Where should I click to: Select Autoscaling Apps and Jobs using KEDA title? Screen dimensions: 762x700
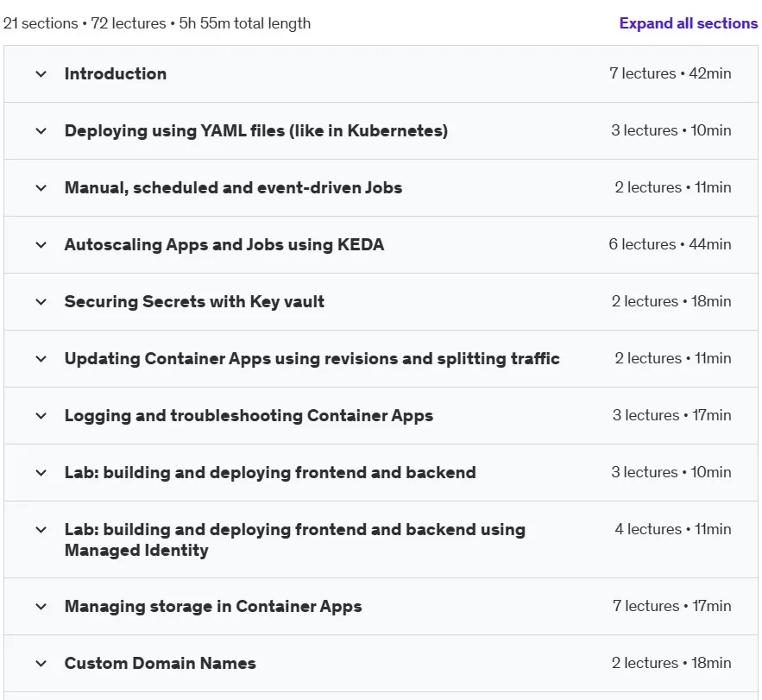224,244
